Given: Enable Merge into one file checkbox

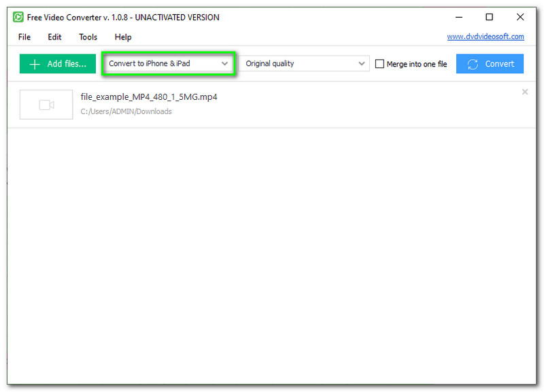Looking at the screenshot, I should click(379, 64).
